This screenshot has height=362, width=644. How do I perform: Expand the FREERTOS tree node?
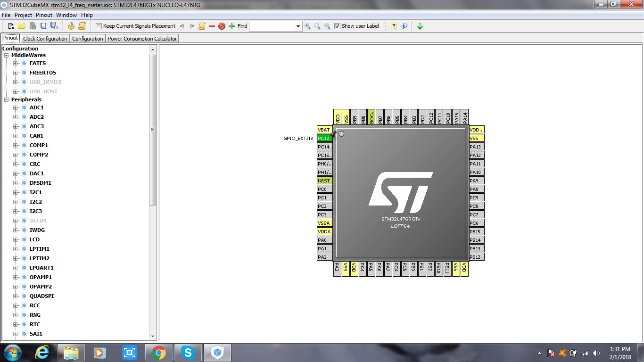[x=15, y=73]
